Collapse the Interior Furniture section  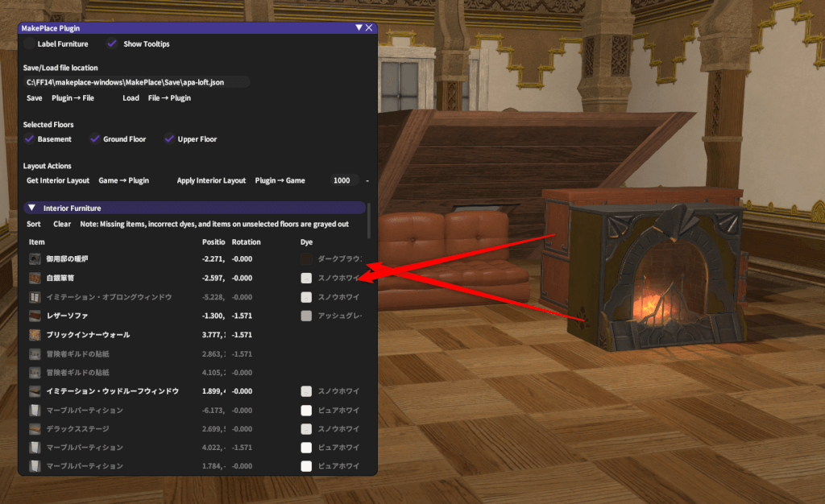(31, 208)
